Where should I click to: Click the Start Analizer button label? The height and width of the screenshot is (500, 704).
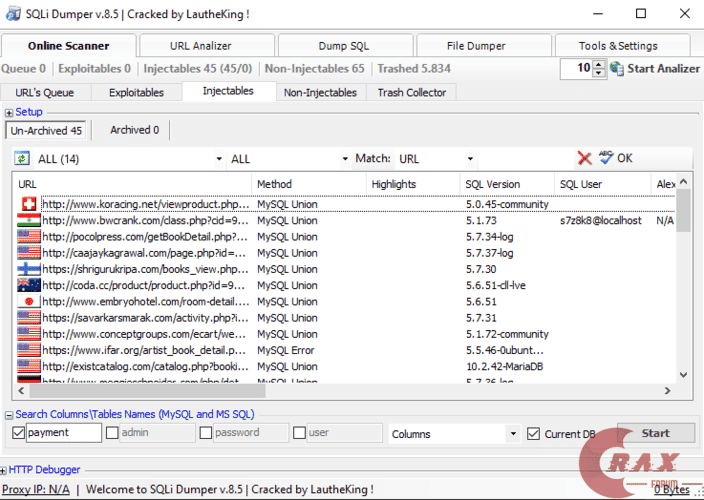(x=663, y=69)
